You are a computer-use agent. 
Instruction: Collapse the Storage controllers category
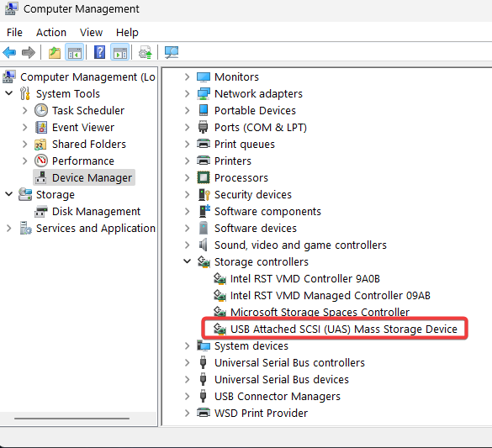point(188,261)
